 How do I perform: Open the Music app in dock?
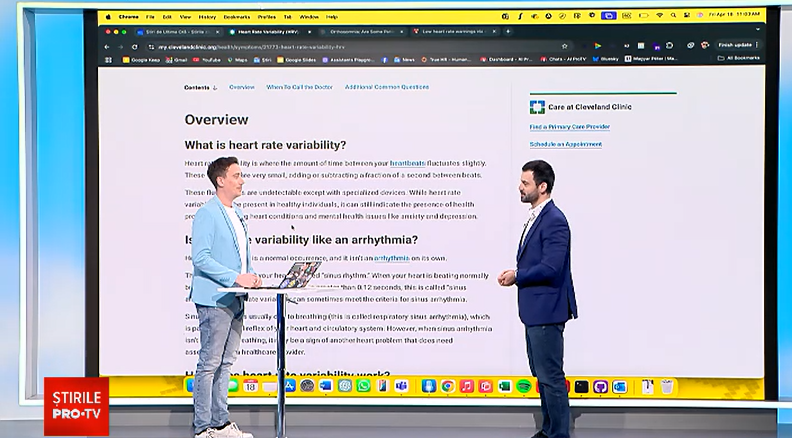click(x=467, y=386)
